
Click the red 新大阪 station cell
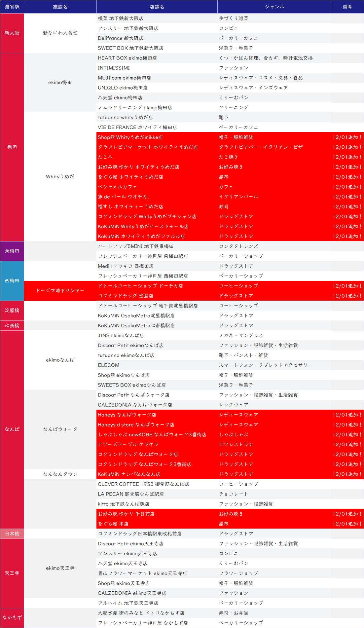12,33
